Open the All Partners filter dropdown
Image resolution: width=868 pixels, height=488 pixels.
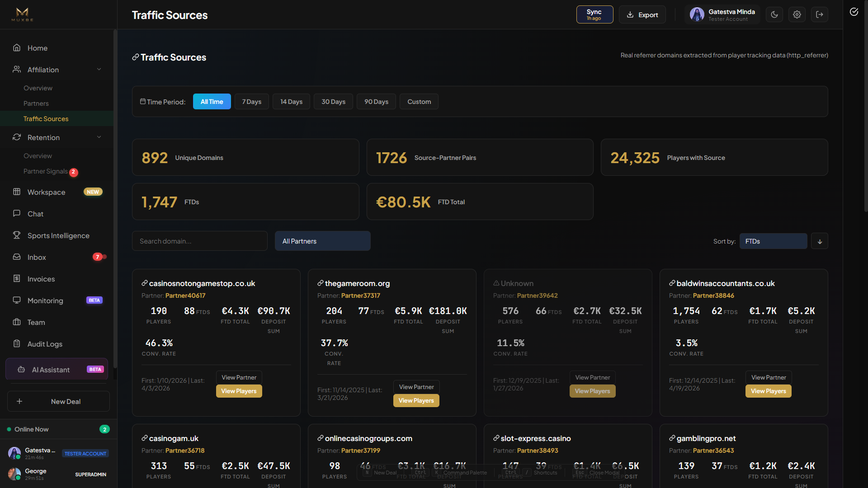pyautogui.click(x=323, y=241)
